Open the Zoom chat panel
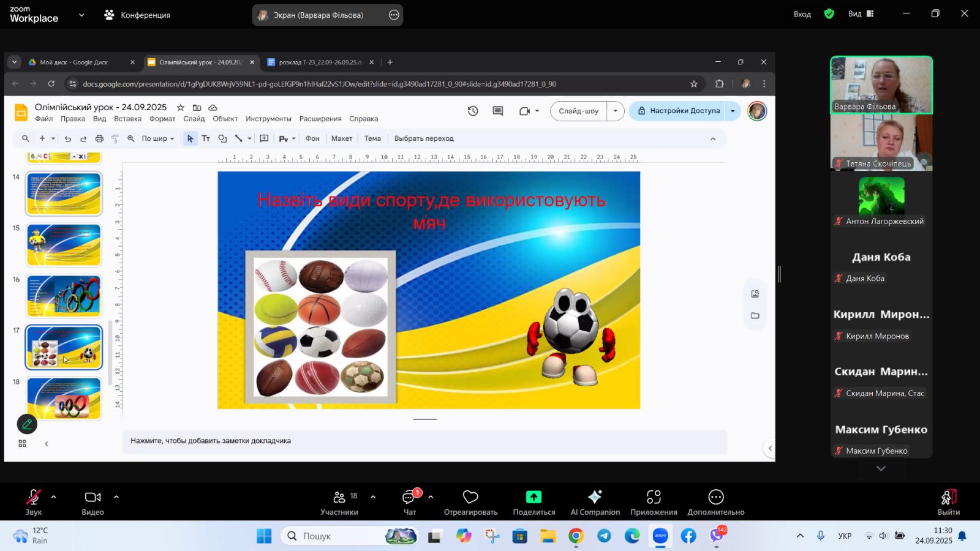 pyautogui.click(x=409, y=497)
